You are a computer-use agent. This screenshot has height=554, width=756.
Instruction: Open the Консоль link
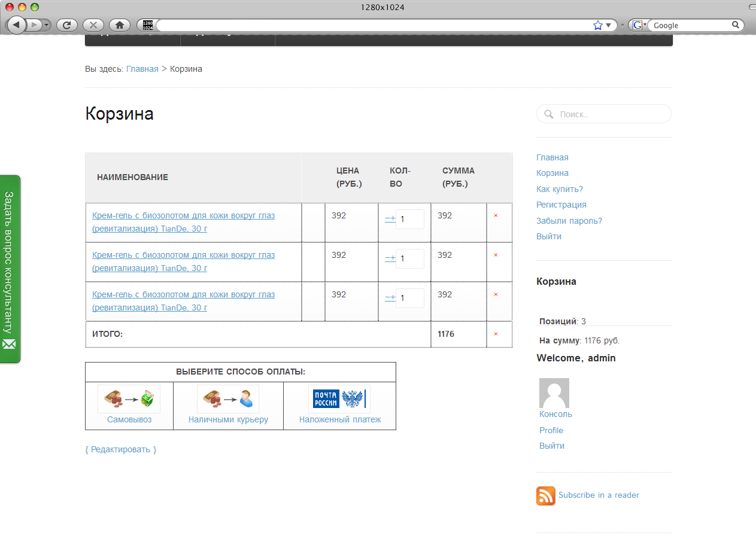point(555,414)
